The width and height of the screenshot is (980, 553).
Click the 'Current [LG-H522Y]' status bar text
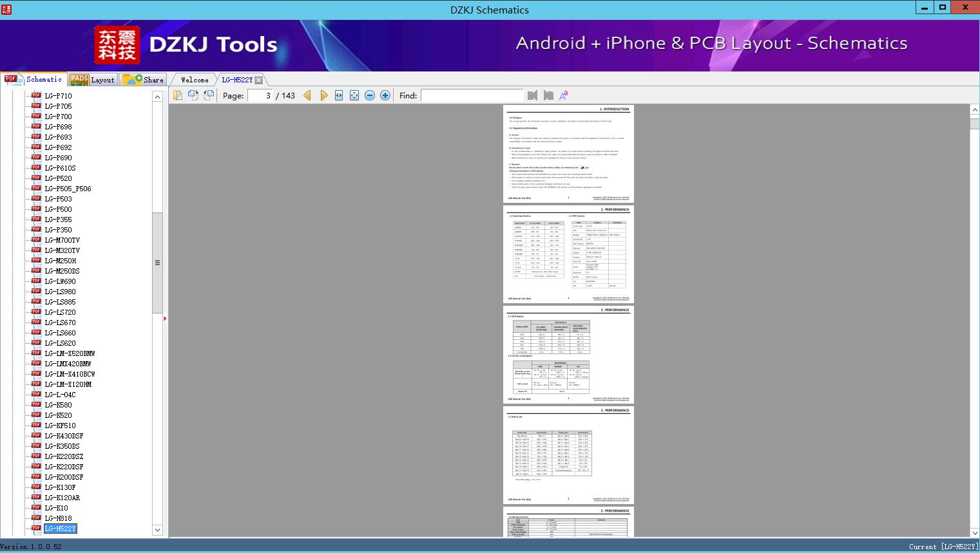coord(943,547)
